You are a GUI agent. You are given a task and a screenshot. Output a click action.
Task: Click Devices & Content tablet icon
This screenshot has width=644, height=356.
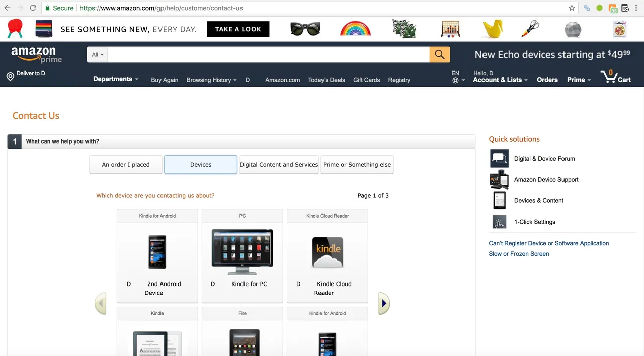pyautogui.click(x=499, y=201)
